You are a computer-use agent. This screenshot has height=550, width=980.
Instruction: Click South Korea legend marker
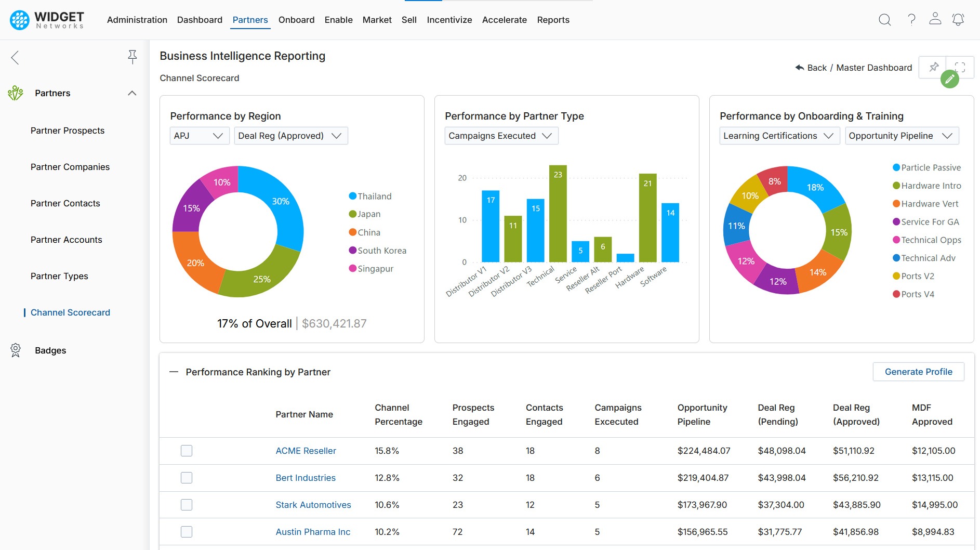coord(353,251)
